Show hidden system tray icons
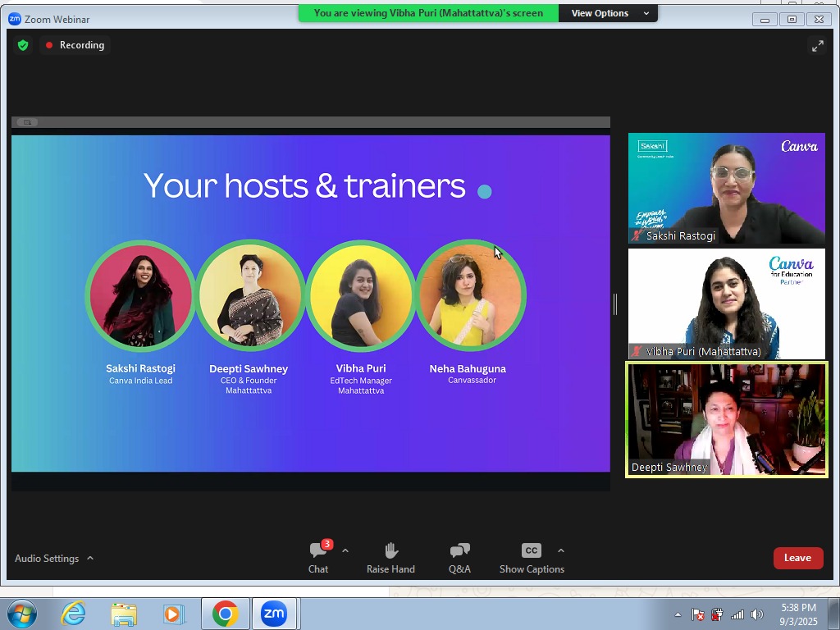This screenshot has width=840, height=630. click(678, 614)
